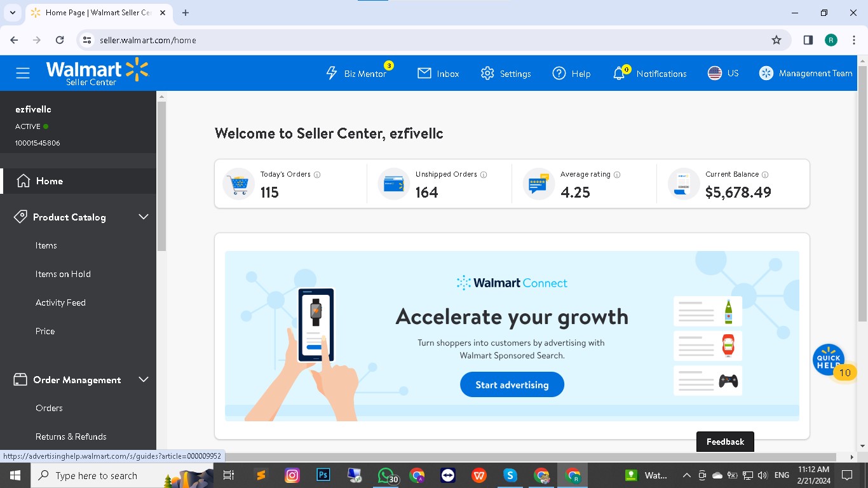
Task: Click the Average rating stars icon
Action: pyautogui.click(x=539, y=184)
